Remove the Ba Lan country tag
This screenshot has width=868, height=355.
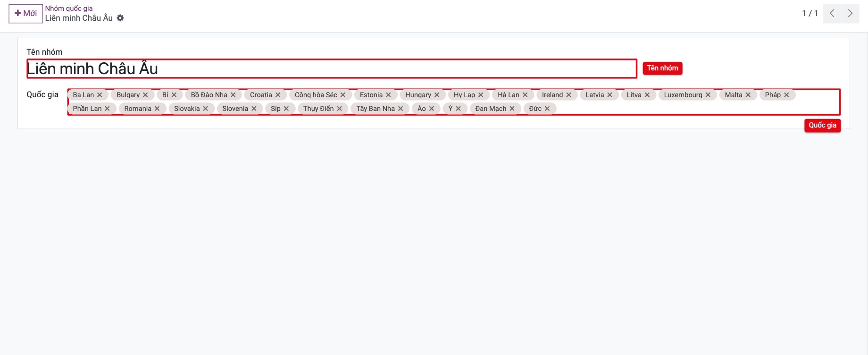coord(100,95)
